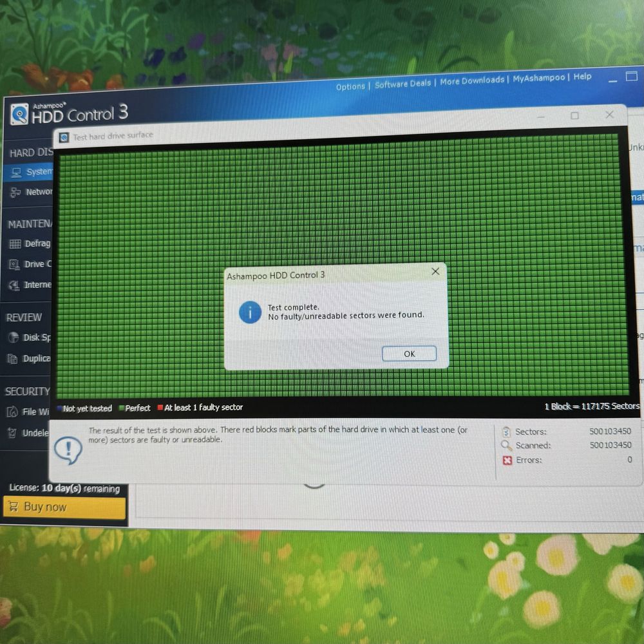644x644 pixels.
Task: Click the '1 Block = 117175 Sectors' text
Action: point(592,406)
